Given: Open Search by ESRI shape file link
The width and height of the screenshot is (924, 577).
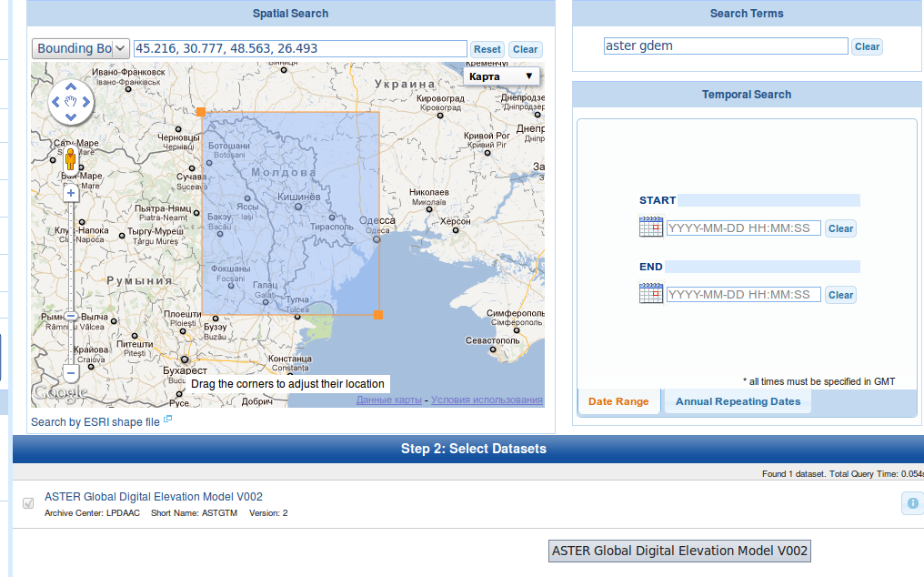Looking at the screenshot, I should 95,422.
